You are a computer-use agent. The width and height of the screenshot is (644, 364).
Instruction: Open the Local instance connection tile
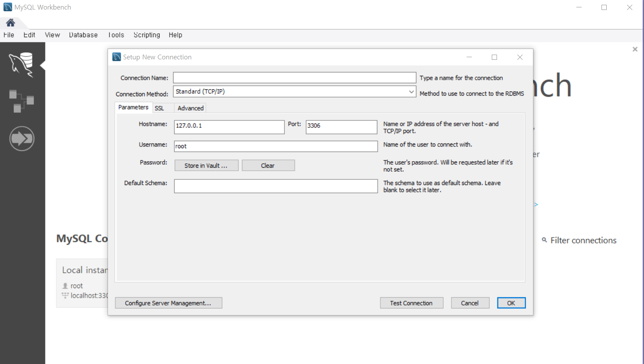click(82, 283)
